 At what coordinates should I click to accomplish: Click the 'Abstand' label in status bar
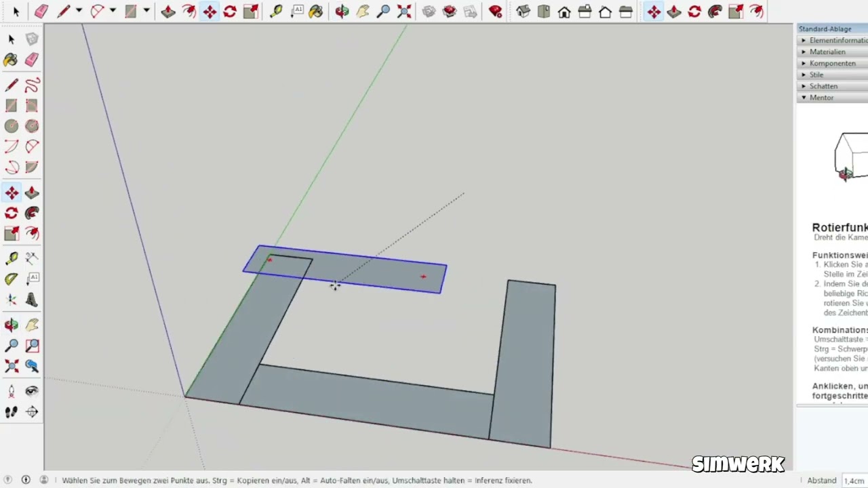pyautogui.click(x=822, y=481)
